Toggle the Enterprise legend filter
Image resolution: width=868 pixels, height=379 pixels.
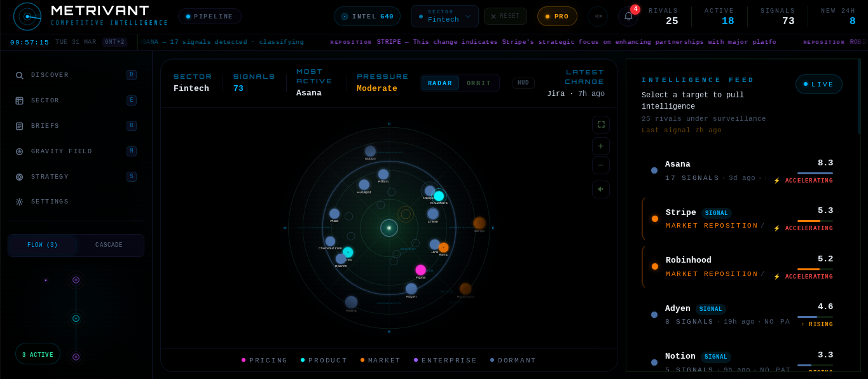point(445,360)
